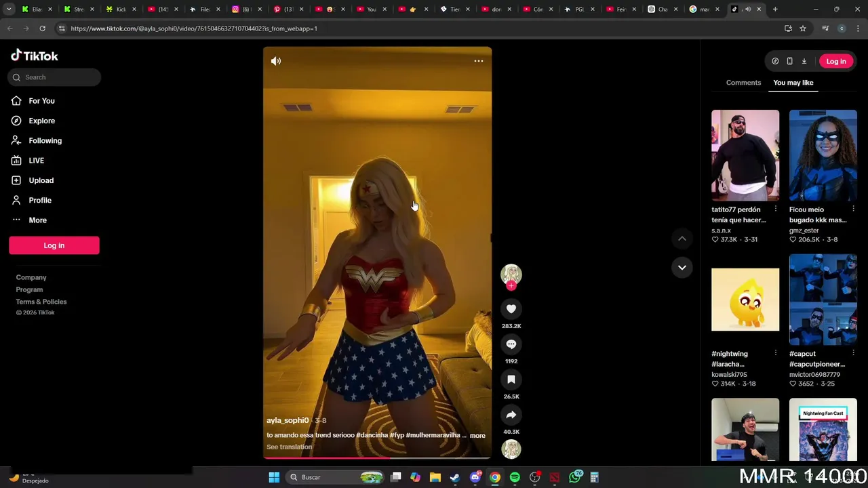Go to the previous video with up arrow
Screen dimensions: 868x488
tap(682, 239)
